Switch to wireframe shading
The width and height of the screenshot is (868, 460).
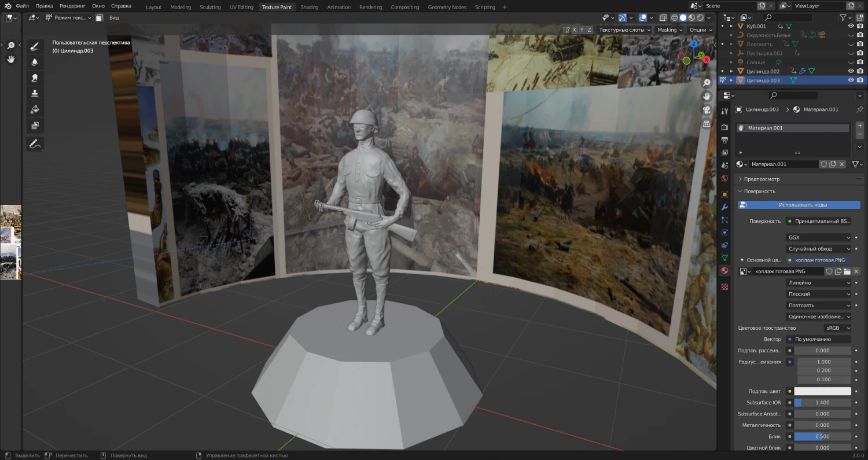point(675,18)
